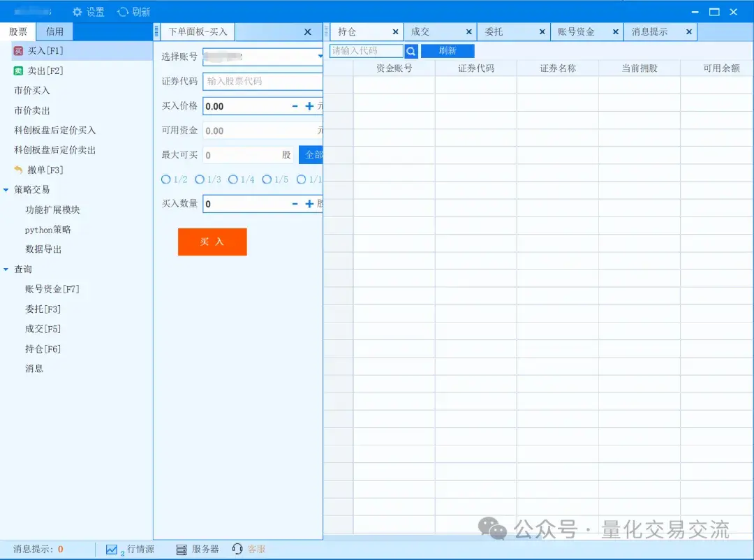Select the green sell icon for 卖出[F2]
Viewport: 754px width, 560px height.
pyautogui.click(x=18, y=71)
